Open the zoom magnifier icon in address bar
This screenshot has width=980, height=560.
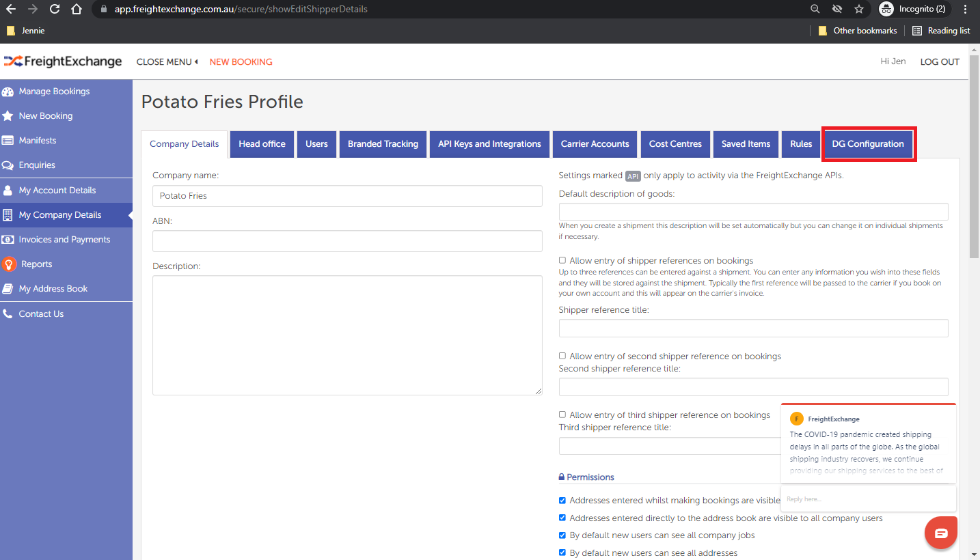click(x=815, y=9)
